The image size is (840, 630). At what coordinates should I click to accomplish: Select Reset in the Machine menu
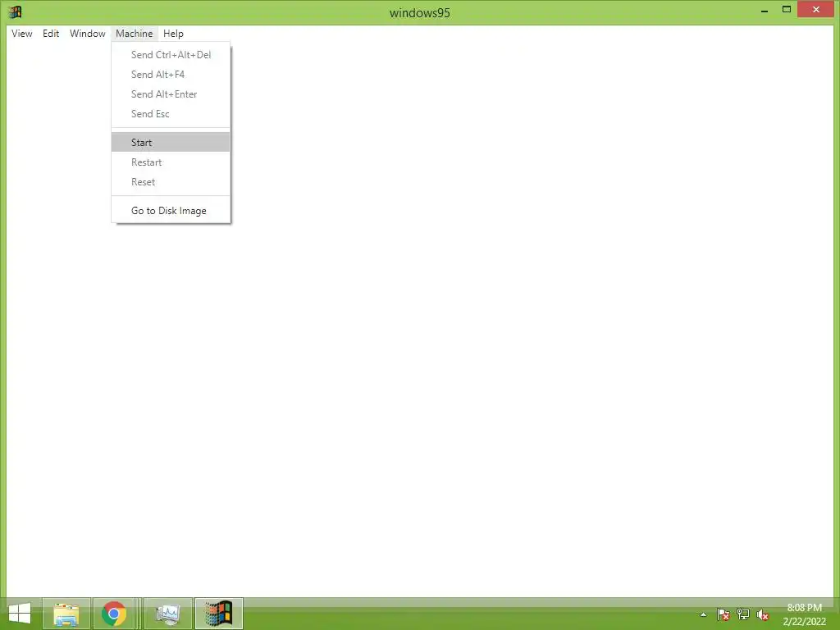click(x=171, y=182)
